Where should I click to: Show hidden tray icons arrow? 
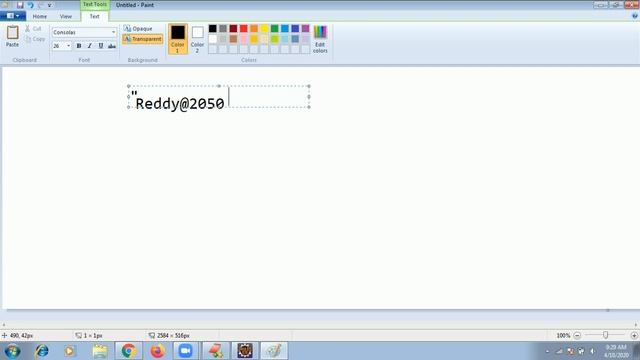click(x=547, y=351)
